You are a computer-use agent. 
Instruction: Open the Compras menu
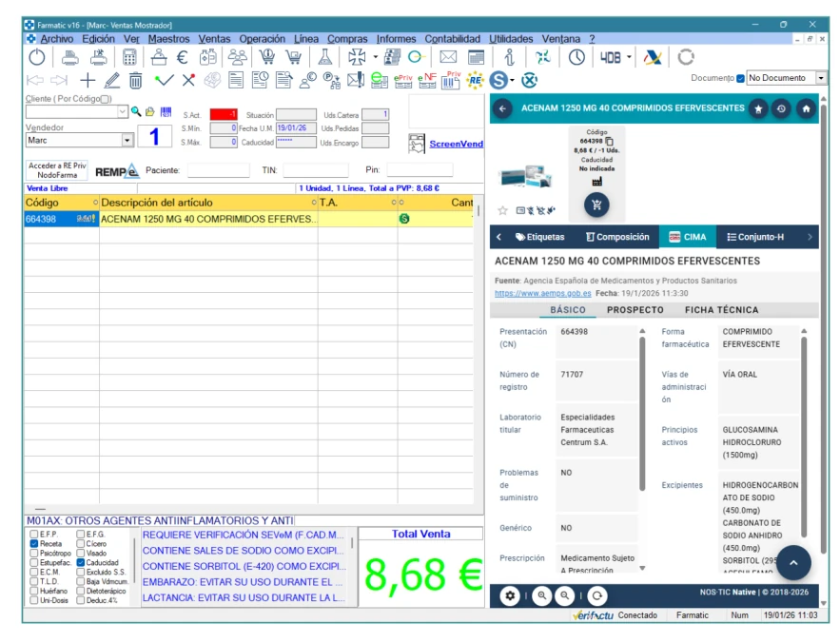pyautogui.click(x=347, y=39)
